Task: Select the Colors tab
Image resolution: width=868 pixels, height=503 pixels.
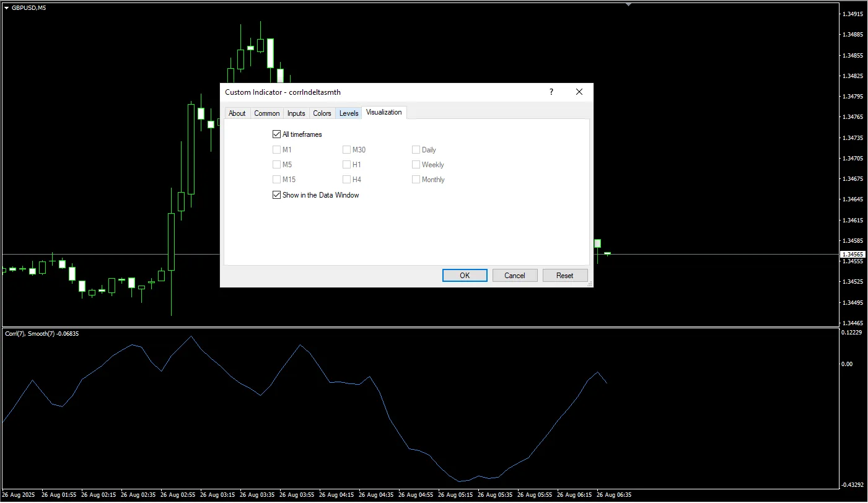Action: tap(322, 113)
